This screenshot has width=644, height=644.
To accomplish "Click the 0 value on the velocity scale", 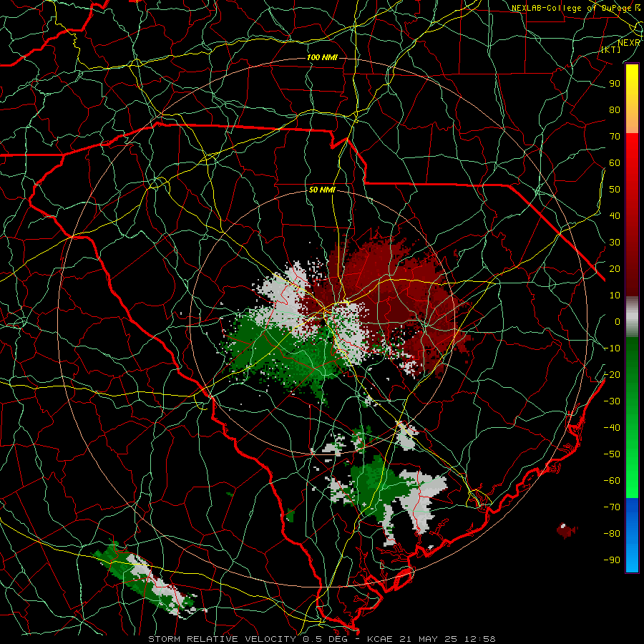I will point(618,322).
